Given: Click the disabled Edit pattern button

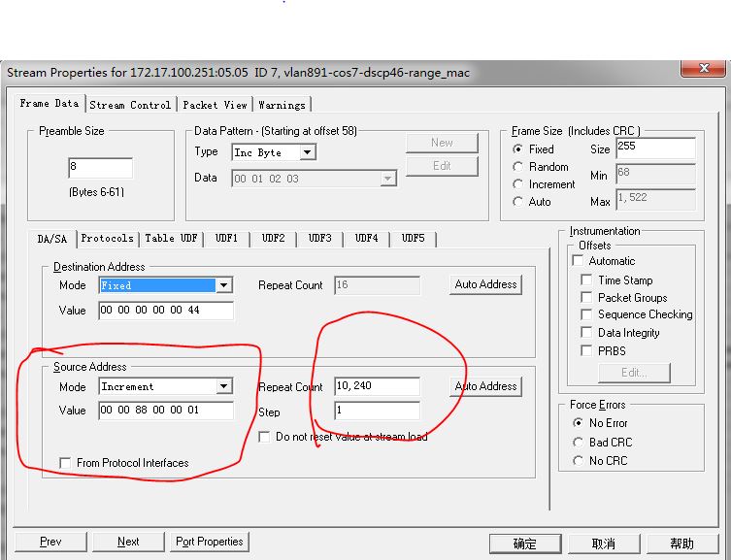Looking at the screenshot, I should pyautogui.click(x=442, y=166).
